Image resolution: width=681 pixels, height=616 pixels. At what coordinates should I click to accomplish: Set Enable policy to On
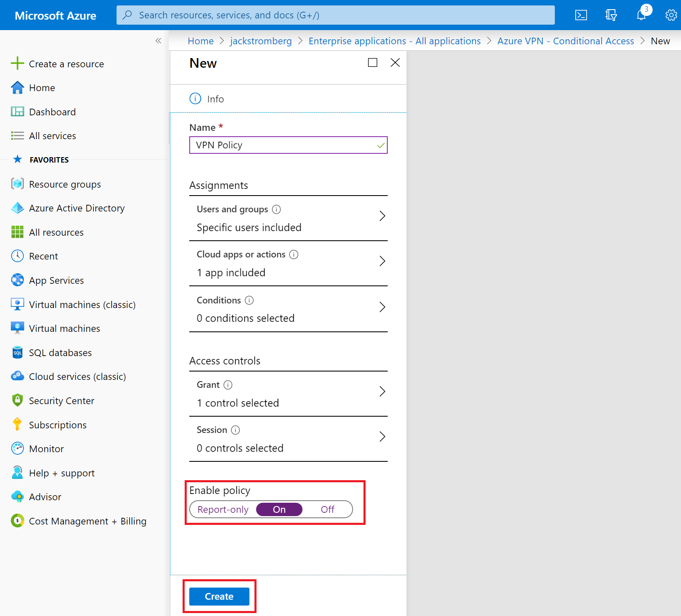pyautogui.click(x=279, y=509)
